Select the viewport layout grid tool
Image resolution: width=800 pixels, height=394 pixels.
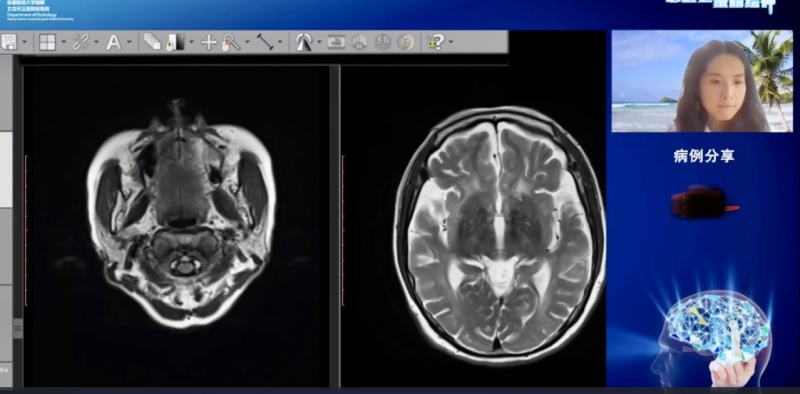pyautogui.click(x=47, y=42)
